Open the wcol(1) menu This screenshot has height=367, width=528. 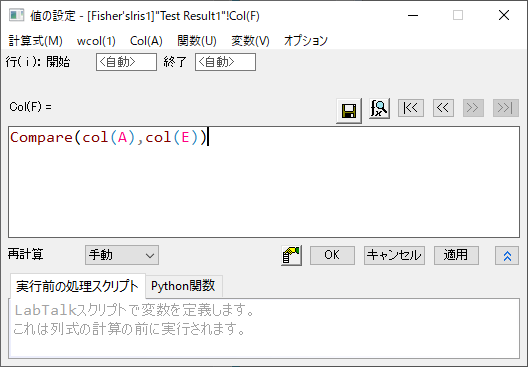pyautogui.click(x=96, y=41)
